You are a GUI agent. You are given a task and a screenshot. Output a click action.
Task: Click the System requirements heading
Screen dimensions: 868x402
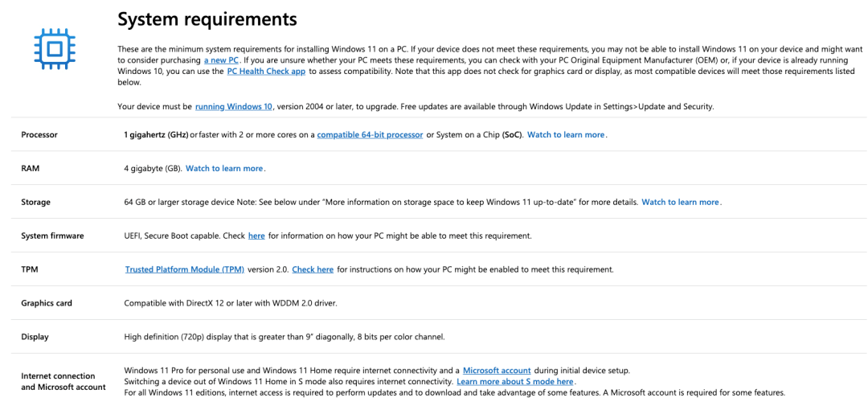(207, 19)
